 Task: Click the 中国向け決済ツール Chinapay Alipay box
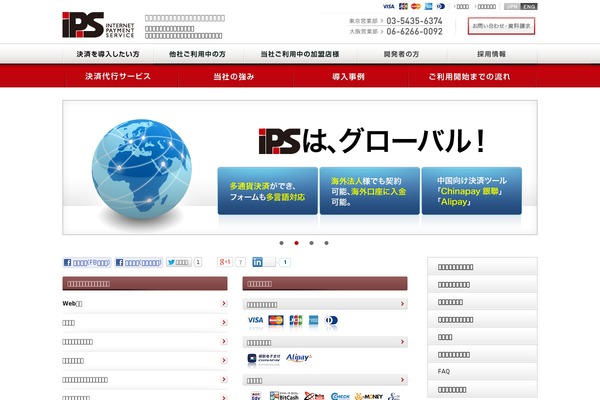pyautogui.click(x=472, y=191)
